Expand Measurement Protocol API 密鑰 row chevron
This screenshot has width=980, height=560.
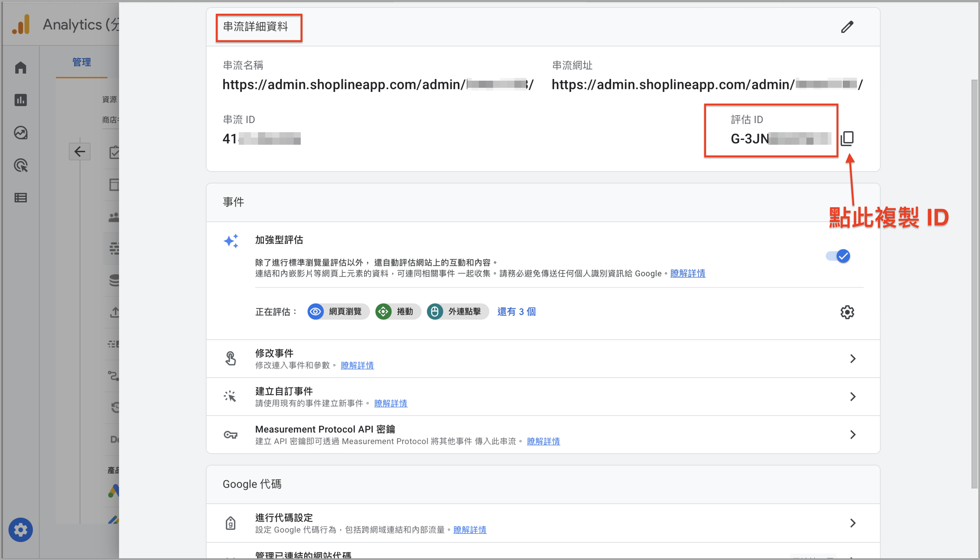click(853, 435)
